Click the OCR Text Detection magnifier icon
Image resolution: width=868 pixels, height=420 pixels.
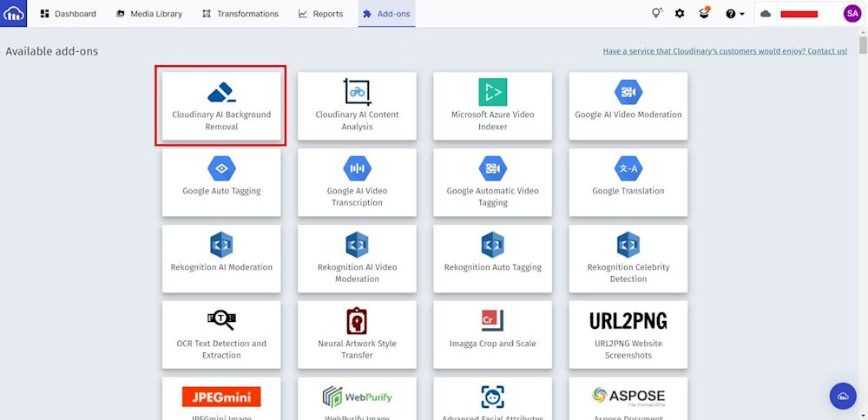[221, 321]
